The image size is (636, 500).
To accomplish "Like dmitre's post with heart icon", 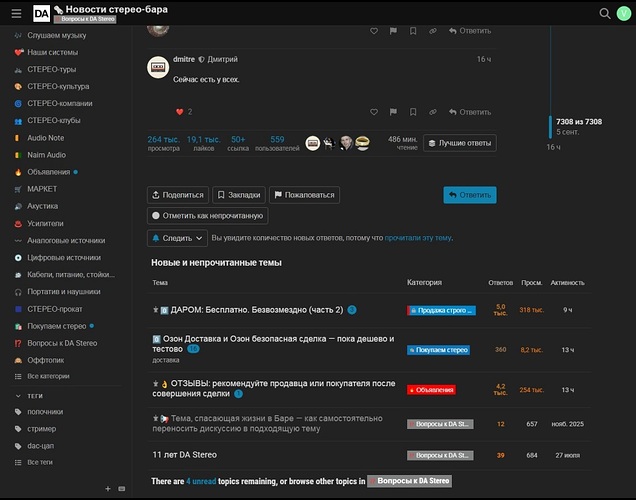I will (x=374, y=112).
